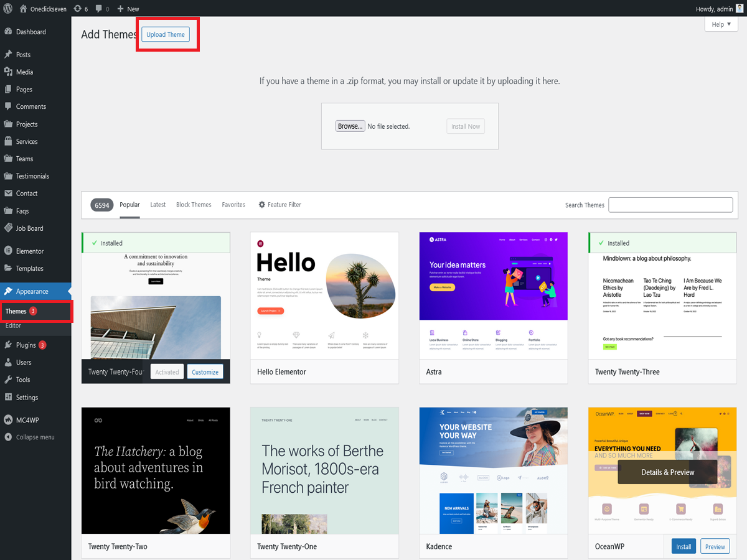Click the Testimonials icon in sidebar
Image resolution: width=747 pixels, height=560 pixels.
8,176
